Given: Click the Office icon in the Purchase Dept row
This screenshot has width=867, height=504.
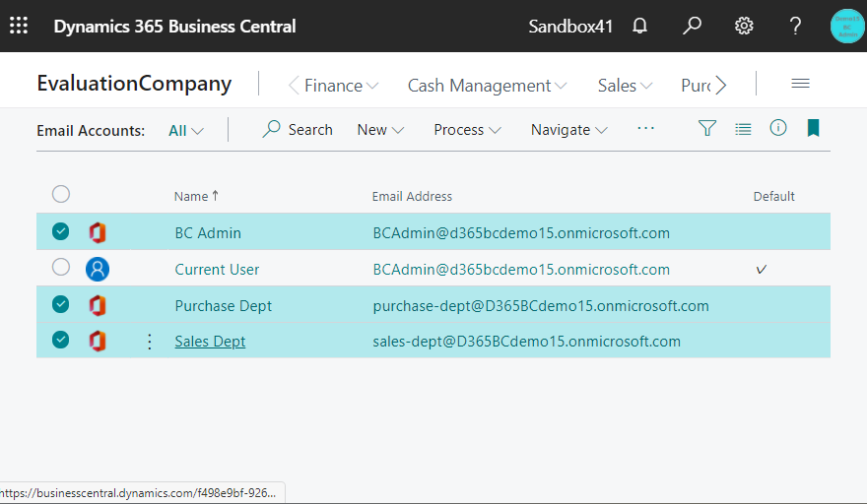Looking at the screenshot, I should (x=98, y=305).
